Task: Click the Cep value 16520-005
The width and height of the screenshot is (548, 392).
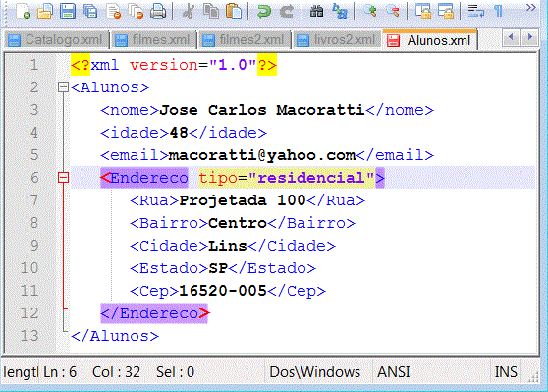Action: click(x=223, y=291)
